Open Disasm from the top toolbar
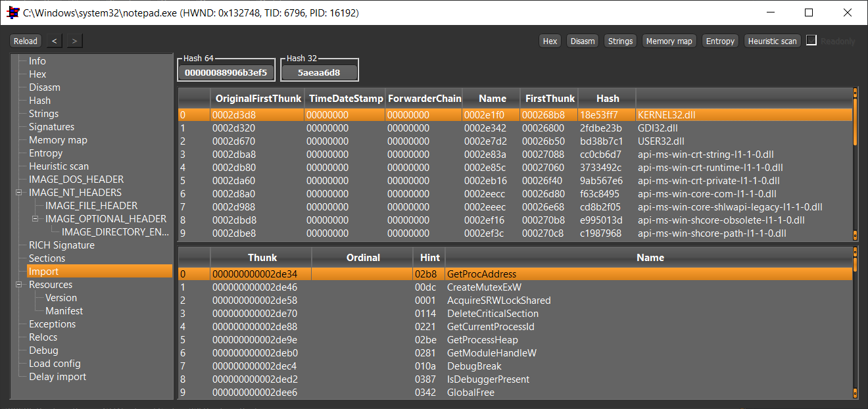This screenshot has height=409, width=868. click(x=583, y=41)
